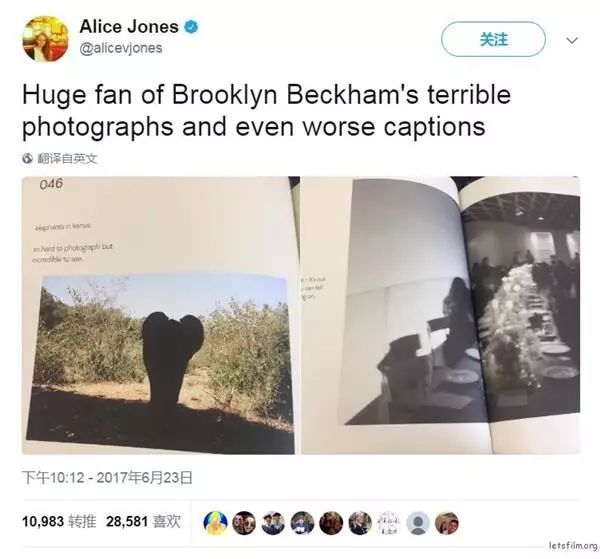Open first liker avatar with yellow hair
The height and width of the screenshot is (559, 600).
pos(215,523)
